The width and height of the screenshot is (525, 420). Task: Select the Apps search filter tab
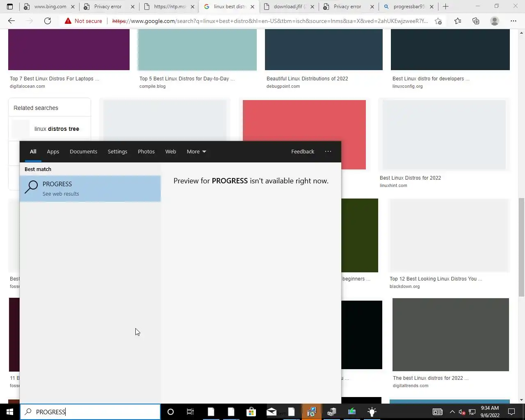[x=53, y=151]
